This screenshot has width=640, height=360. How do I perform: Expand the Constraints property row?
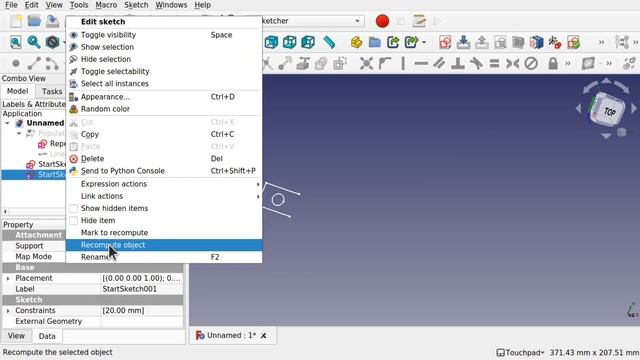tap(8, 311)
